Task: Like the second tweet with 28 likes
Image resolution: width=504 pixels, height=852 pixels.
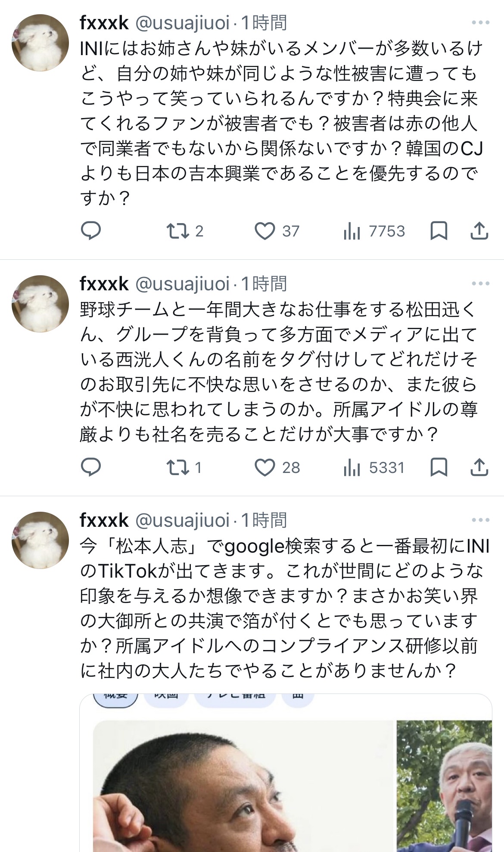Action: coord(265,467)
